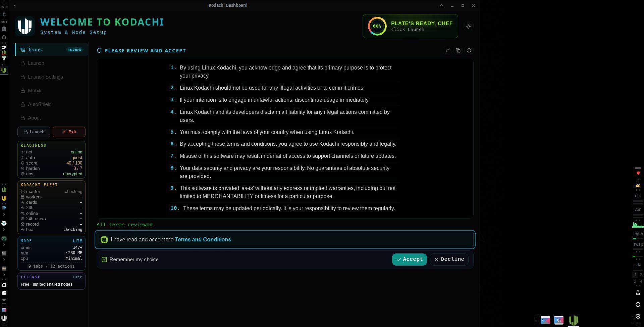Copy terms using the copy icon
The image size is (644, 327).
(x=458, y=50)
